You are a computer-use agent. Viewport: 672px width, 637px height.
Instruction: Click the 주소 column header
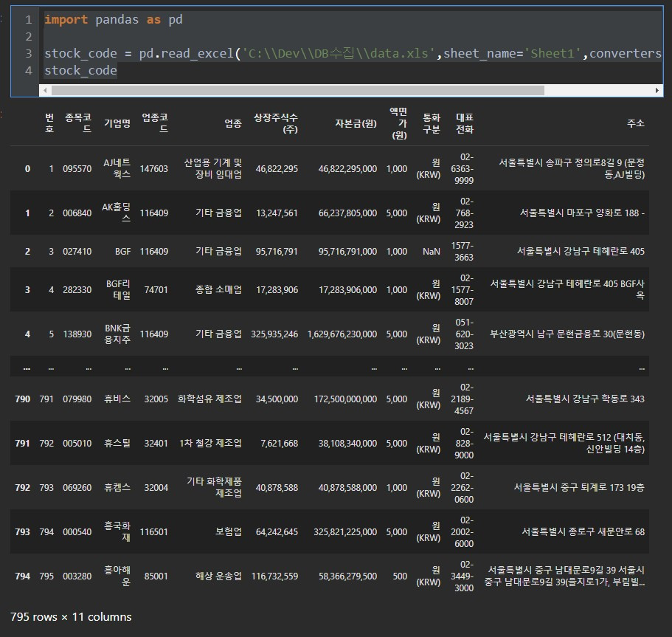tap(636, 123)
